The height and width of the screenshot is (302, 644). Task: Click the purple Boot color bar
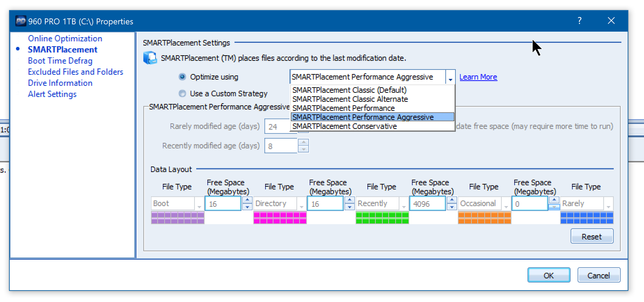click(178, 218)
